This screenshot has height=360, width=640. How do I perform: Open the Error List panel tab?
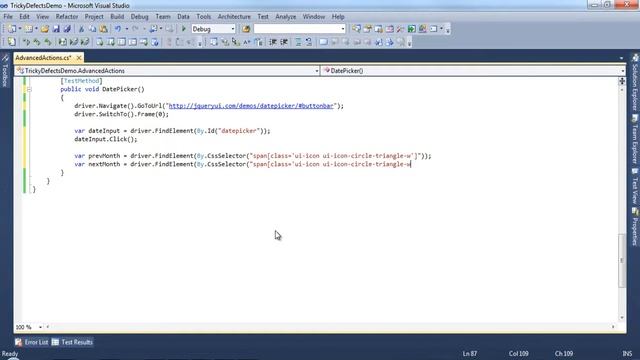[x=32, y=342]
